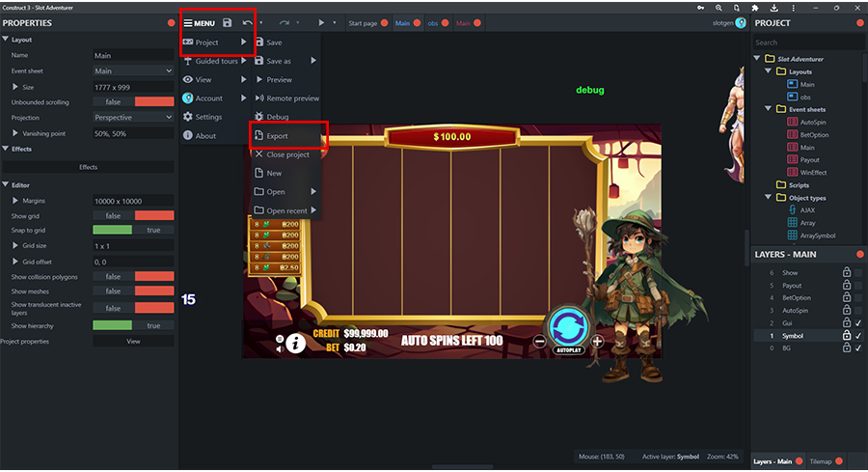Toggle Snap to grid switch
This screenshot has height=472, width=868.
(133, 230)
